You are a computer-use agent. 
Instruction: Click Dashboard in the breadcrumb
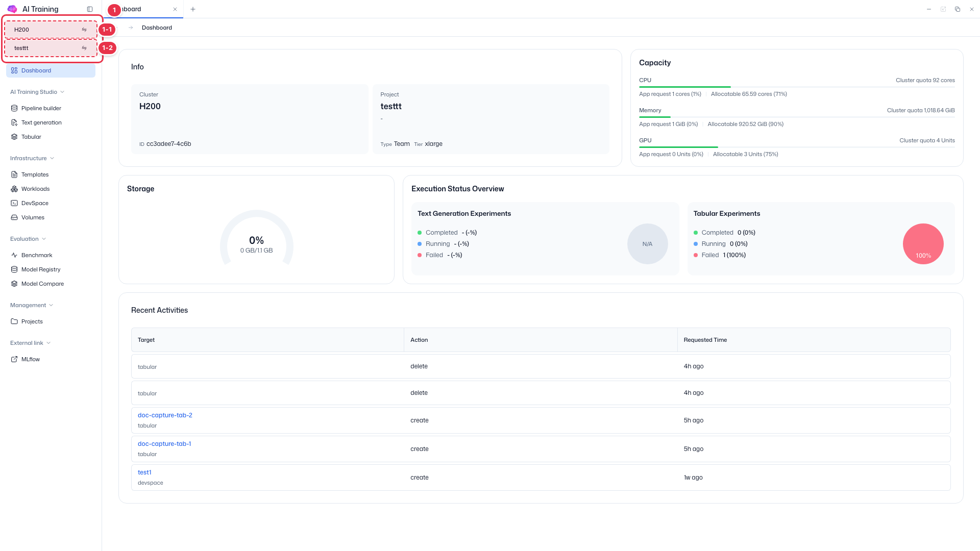tap(157, 28)
